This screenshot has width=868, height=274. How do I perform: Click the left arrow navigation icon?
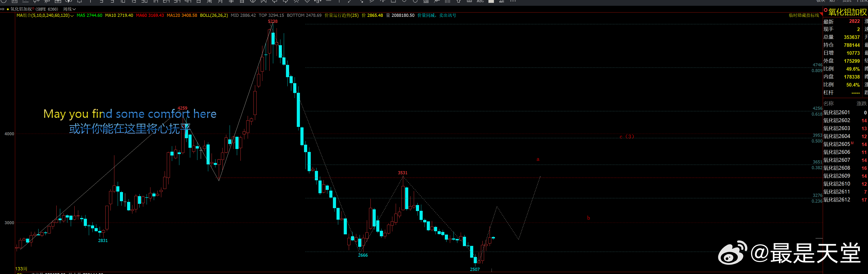coord(275,1)
